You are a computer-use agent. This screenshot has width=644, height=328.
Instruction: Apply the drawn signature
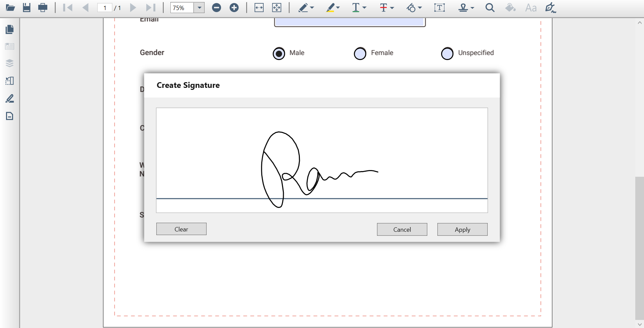coord(463,229)
